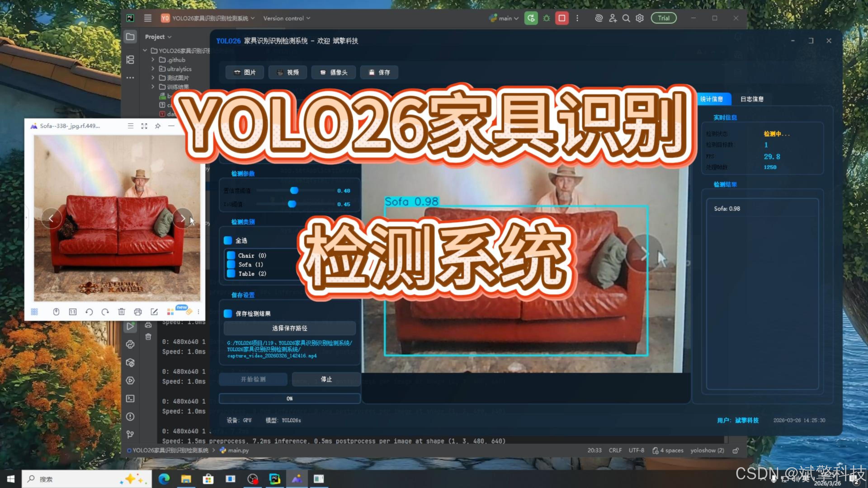Expand the ultralytics folder in project tree
868x488 pixels.
click(x=153, y=69)
